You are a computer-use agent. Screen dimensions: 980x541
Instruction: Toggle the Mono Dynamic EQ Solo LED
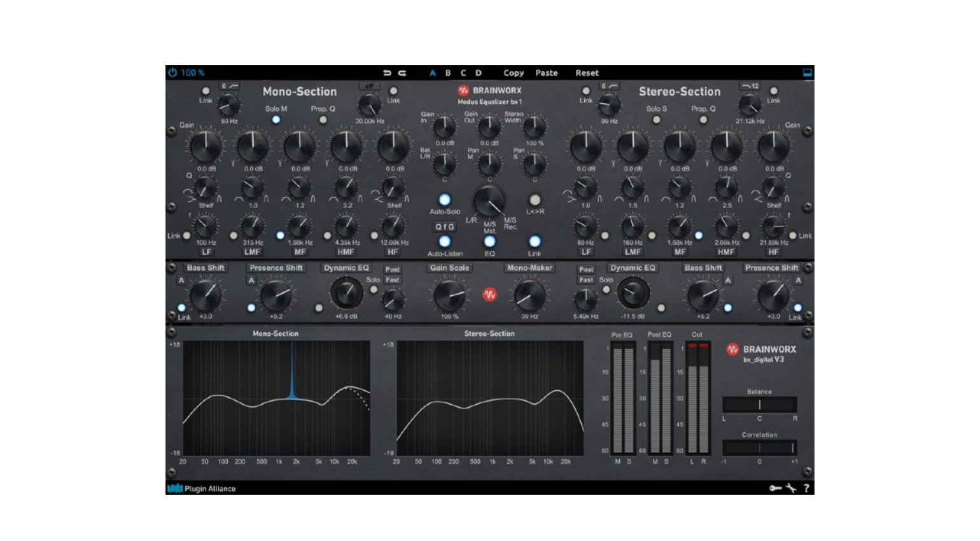[374, 290]
